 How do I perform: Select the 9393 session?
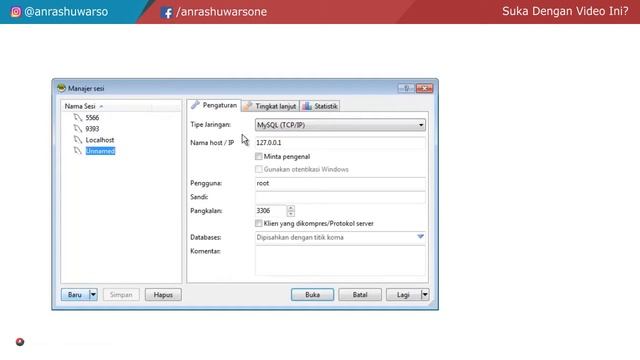tap(92, 129)
